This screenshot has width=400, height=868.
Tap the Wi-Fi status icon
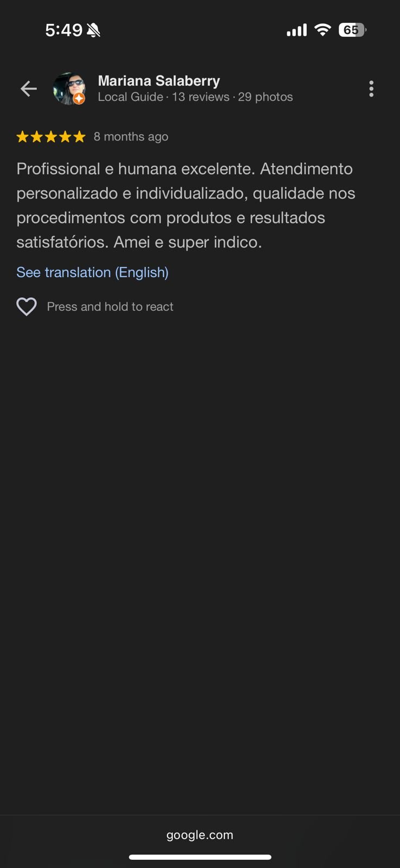(x=322, y=30)
